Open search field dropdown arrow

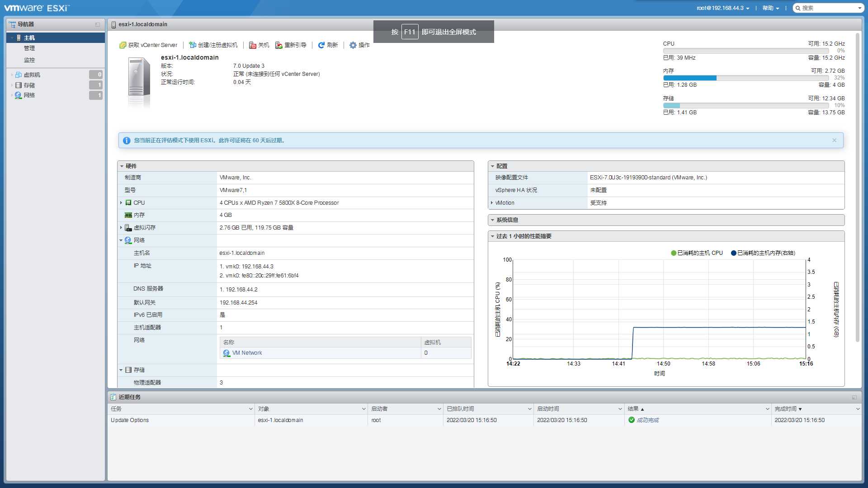[x=859, y=8]
